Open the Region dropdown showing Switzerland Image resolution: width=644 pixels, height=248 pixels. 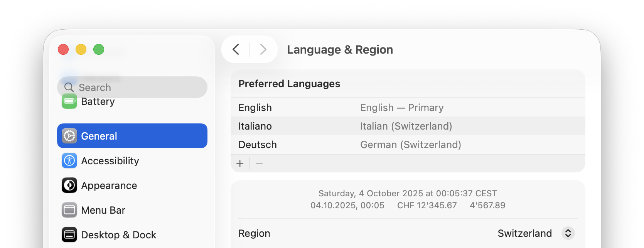coord(568,233)
